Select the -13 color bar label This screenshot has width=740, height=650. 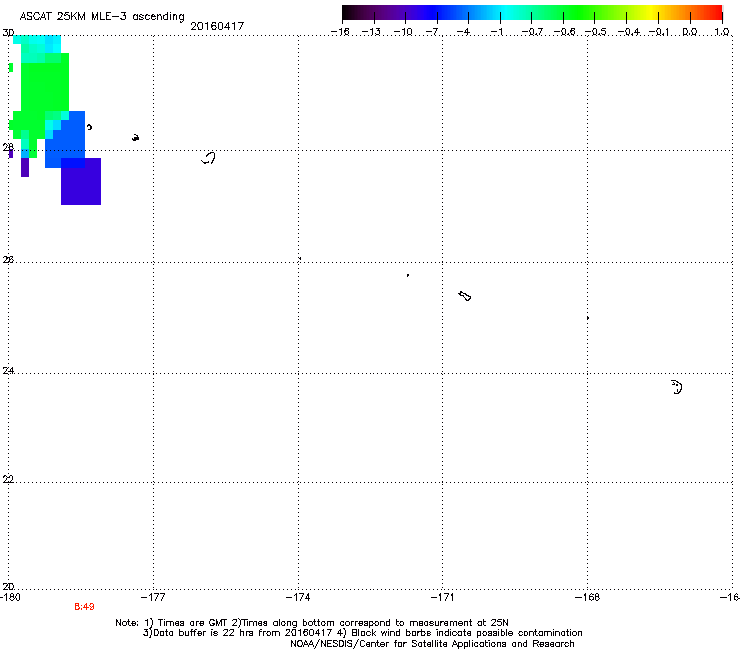pyautogui.click(x=371, y=32)
